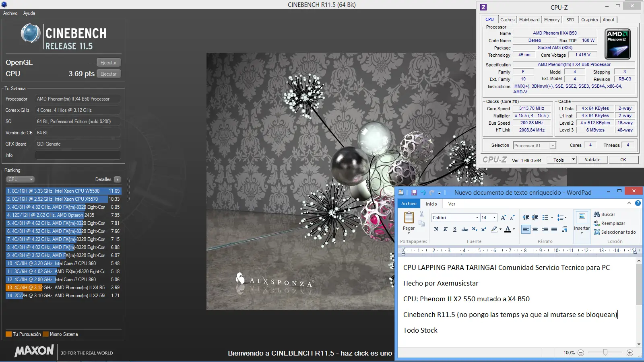Expand the text highlight color arrow

tap(500, 229)
